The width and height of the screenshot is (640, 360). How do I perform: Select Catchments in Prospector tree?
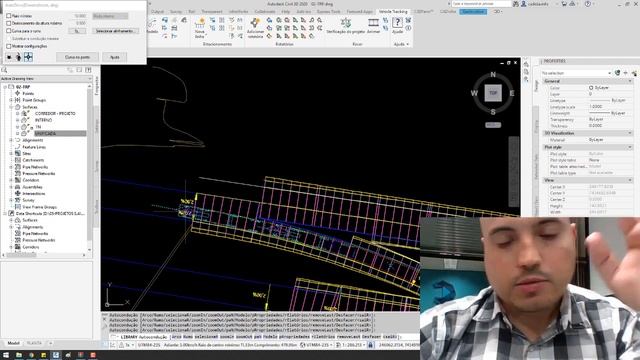tap(33, 160)
